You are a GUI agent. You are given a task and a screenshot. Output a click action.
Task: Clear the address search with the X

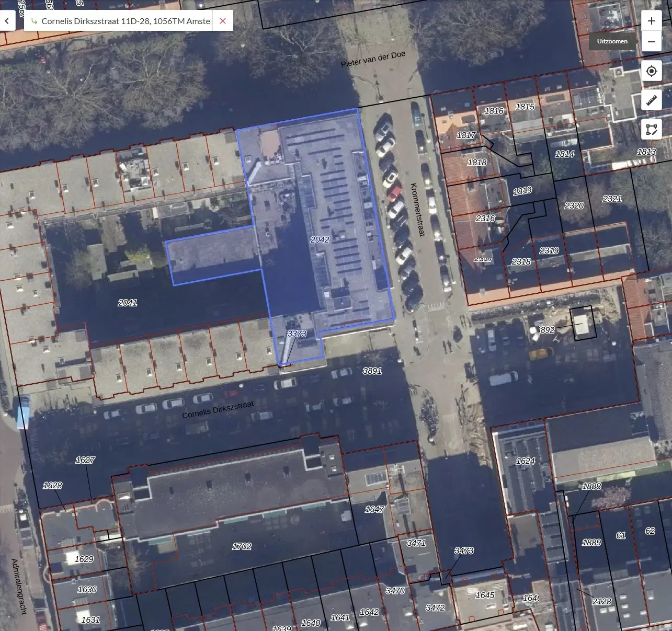coord(223,21)
